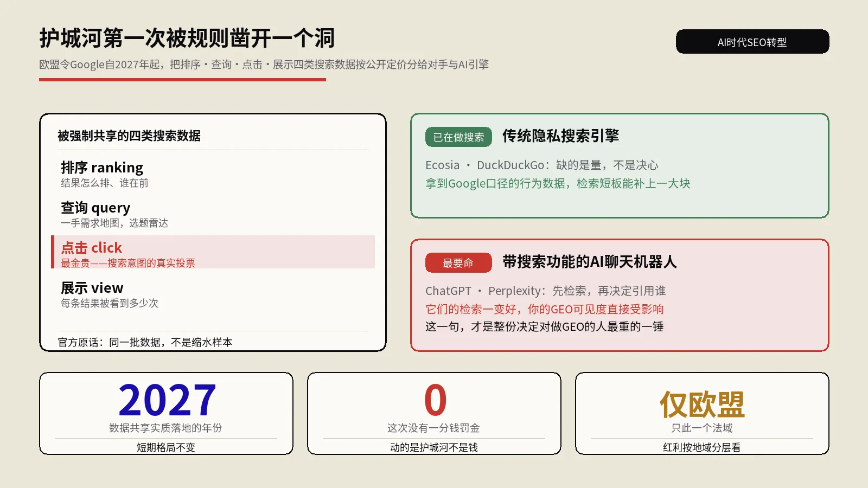This screenshot has height=488, width=868.
Task: Click the footer text 短期格局不变
Action: [x=166, y=448]
